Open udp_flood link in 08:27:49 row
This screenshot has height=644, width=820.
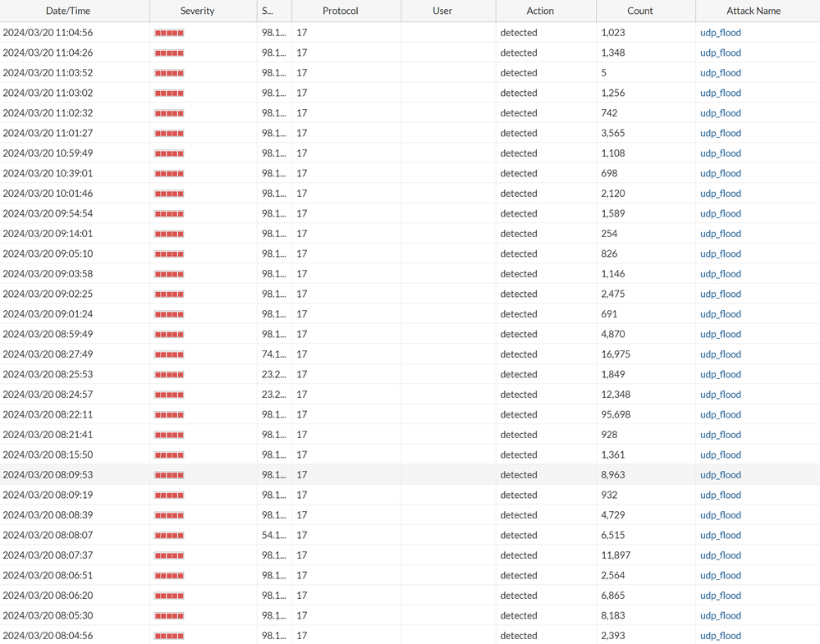(x=720, y=354)
